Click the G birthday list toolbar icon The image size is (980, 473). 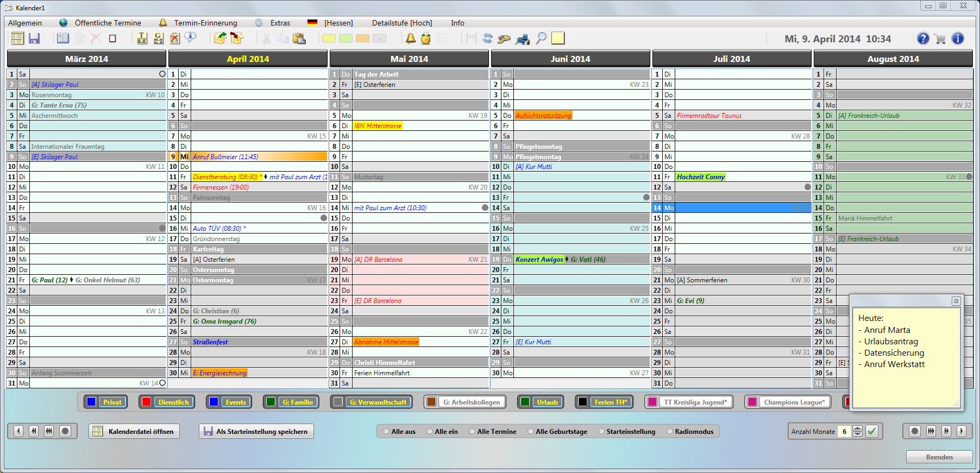pyautogui.click(x=158, y=39)
